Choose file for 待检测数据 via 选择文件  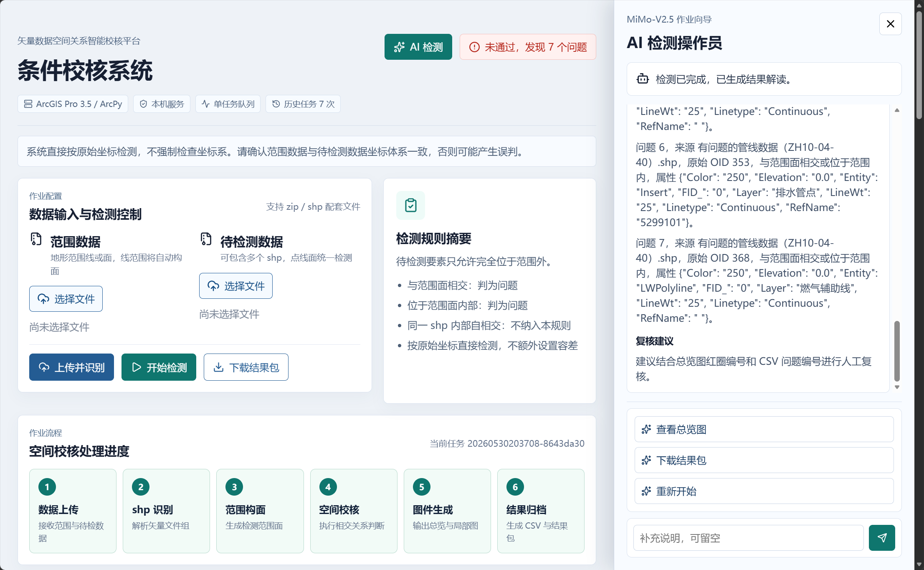236,286
